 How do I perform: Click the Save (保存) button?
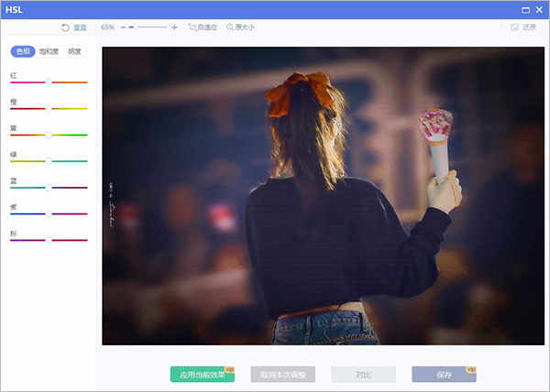pos(444,375)
